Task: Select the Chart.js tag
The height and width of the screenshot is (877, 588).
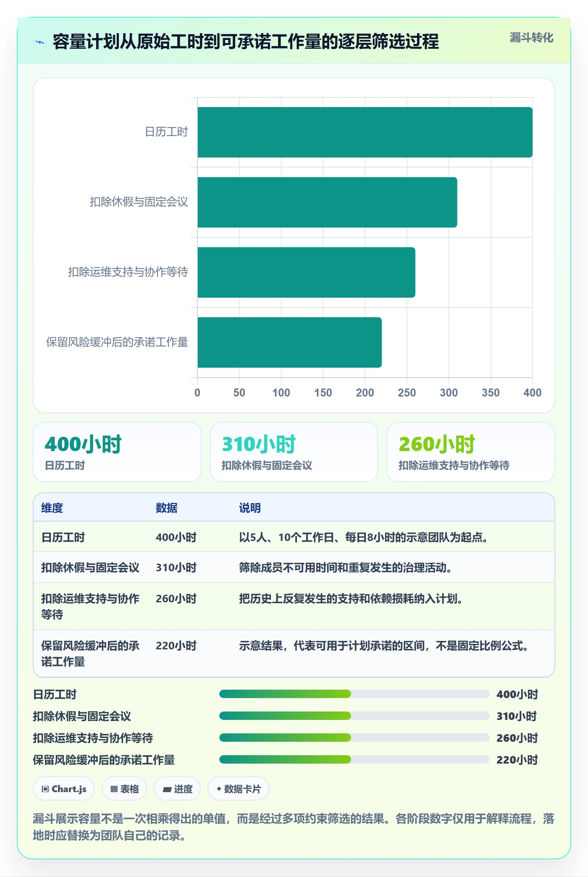Action: point(64,789)
